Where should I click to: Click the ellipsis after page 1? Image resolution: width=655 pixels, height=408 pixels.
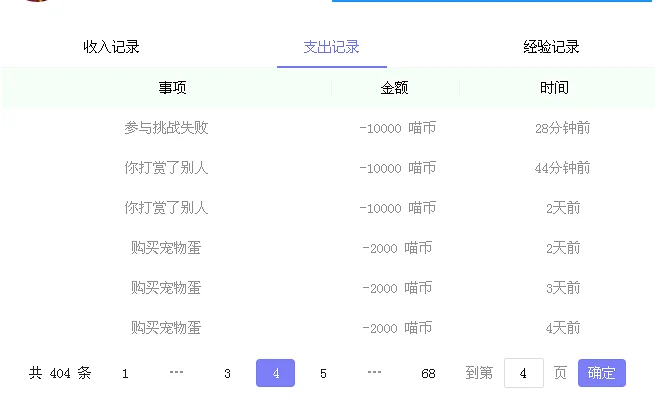click(176, 373)
